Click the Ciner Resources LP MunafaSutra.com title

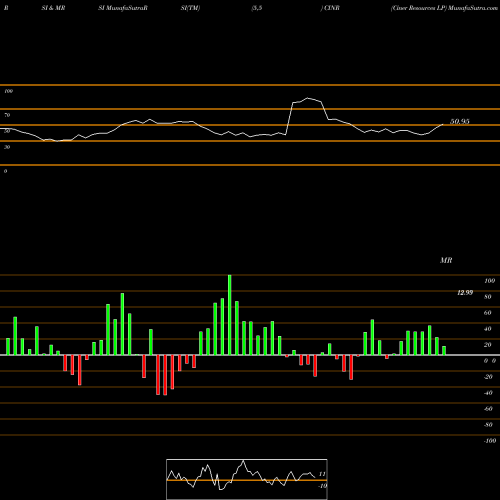point(444,8)
